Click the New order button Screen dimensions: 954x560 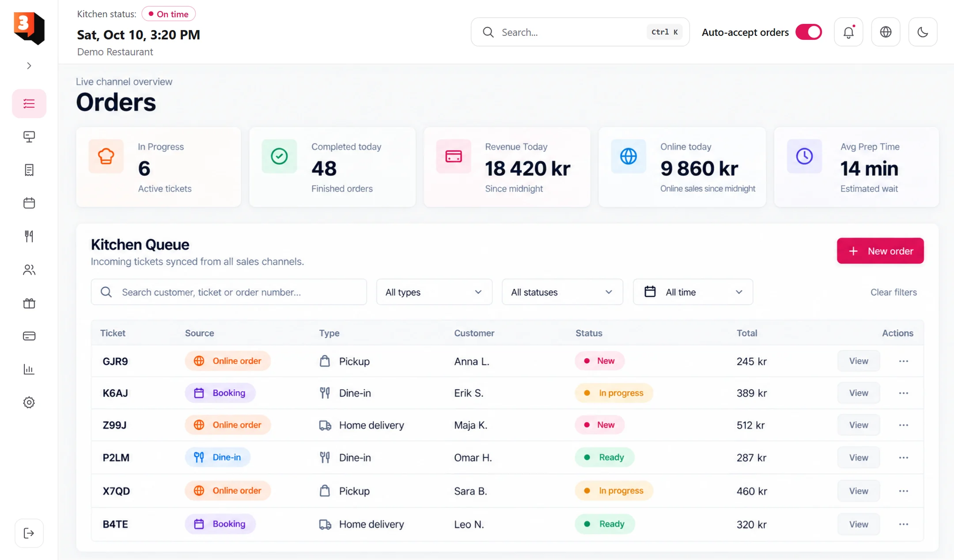pyautogui.click(x=880, y=251)
